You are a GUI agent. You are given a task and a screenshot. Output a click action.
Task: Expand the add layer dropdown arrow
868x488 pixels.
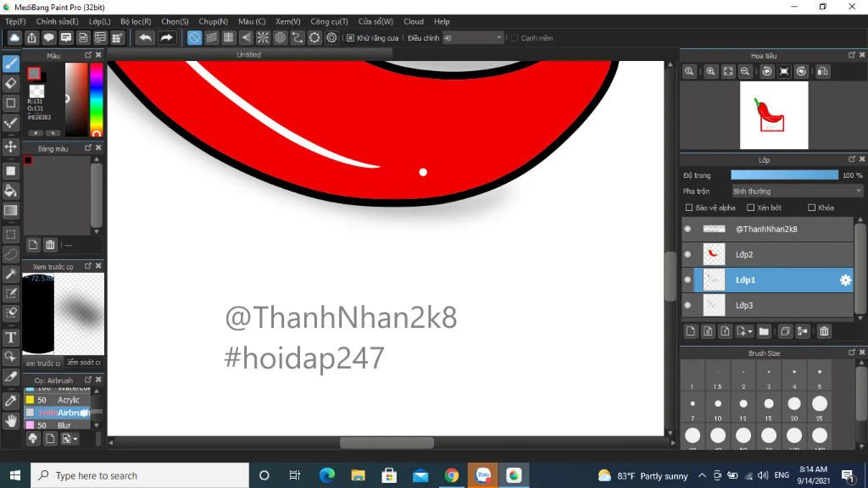(750, 332)
